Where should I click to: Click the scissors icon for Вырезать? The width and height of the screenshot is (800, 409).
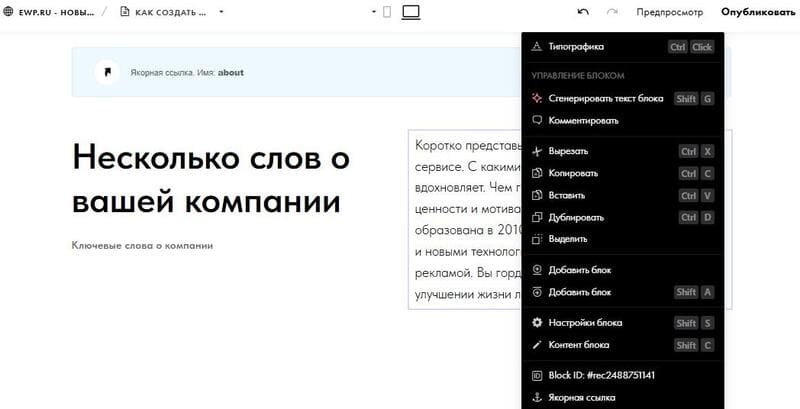tap(537, 151)
